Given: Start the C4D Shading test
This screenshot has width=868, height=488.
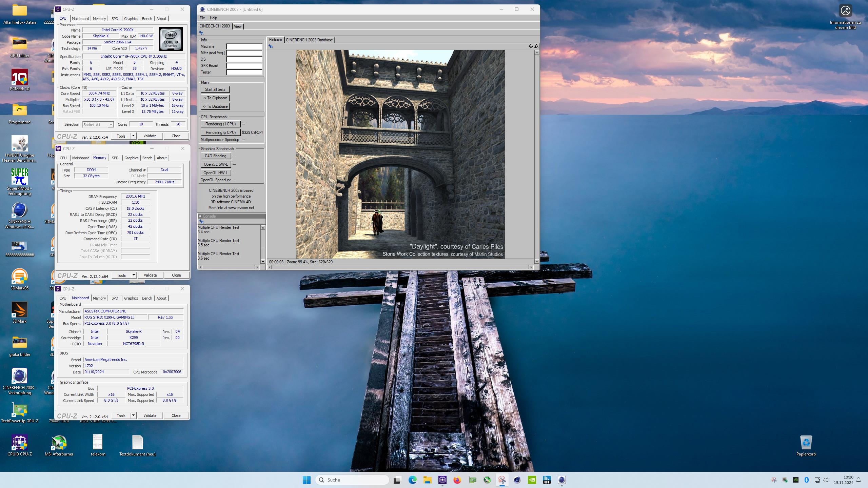Looking at the screenshot, I should pyautogui.click(x=216, y=156).
